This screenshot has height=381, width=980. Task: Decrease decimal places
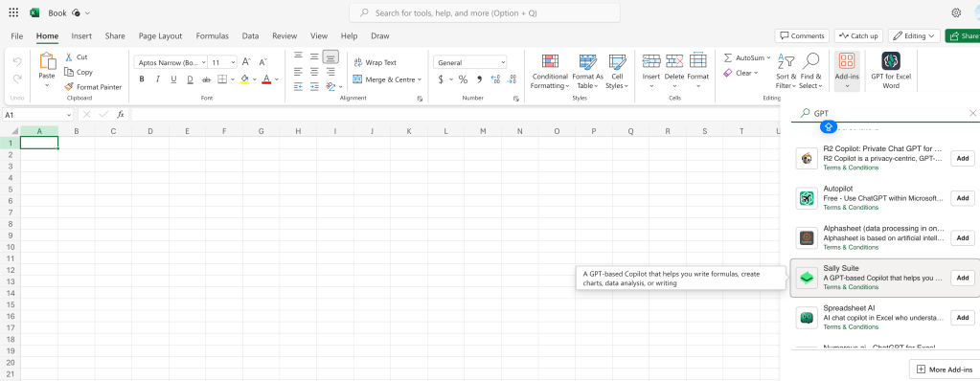[512, 79]
